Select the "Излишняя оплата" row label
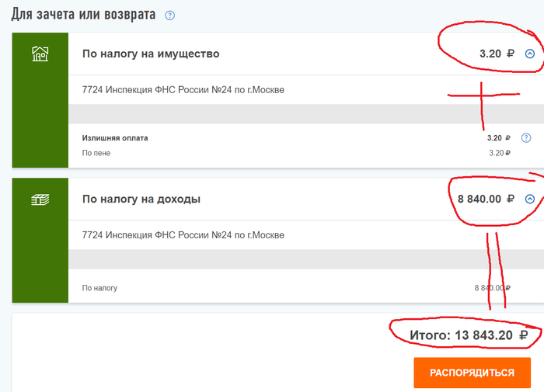The width and height of the screenshot is (544, 392). click(x=115, y=138)
